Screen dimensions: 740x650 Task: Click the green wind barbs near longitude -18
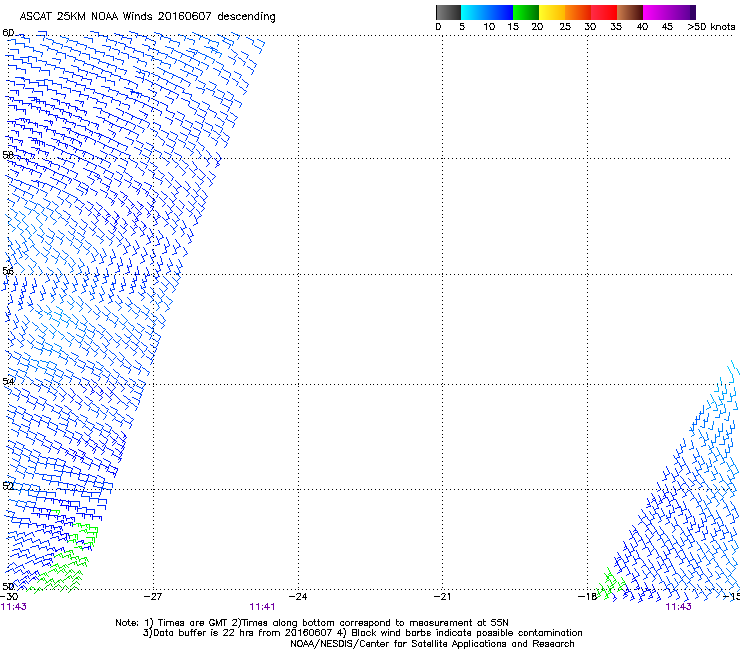pyautogui.click(x=610, y=585)
